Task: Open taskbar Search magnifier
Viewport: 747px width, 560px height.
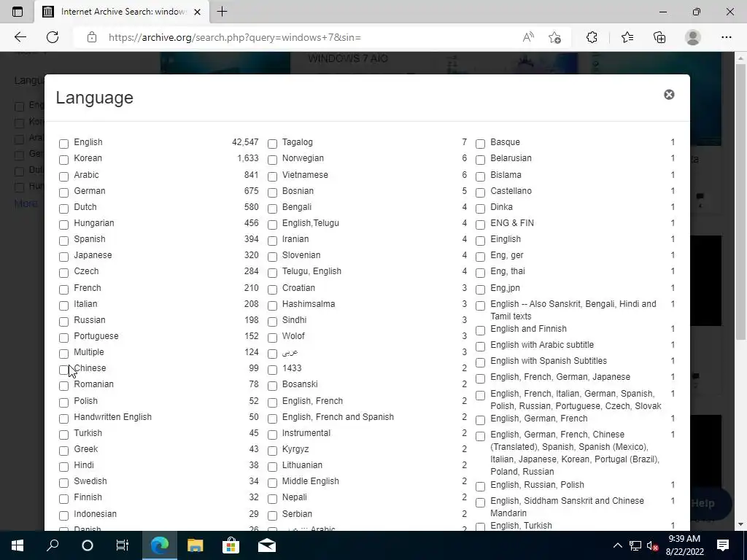Action: tap(53, 545)
